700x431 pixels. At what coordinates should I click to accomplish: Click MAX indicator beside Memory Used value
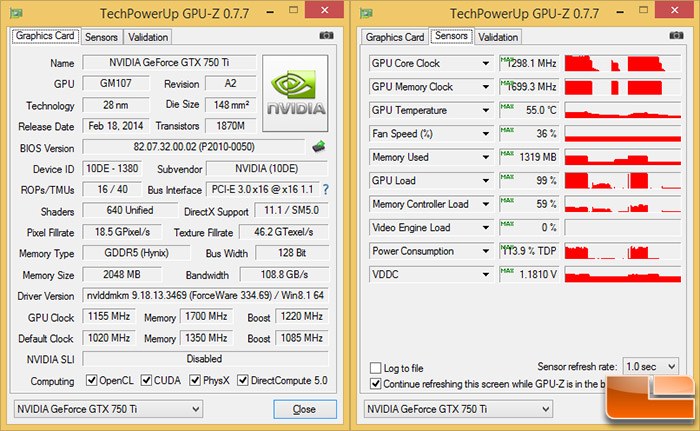coord(507,153)
